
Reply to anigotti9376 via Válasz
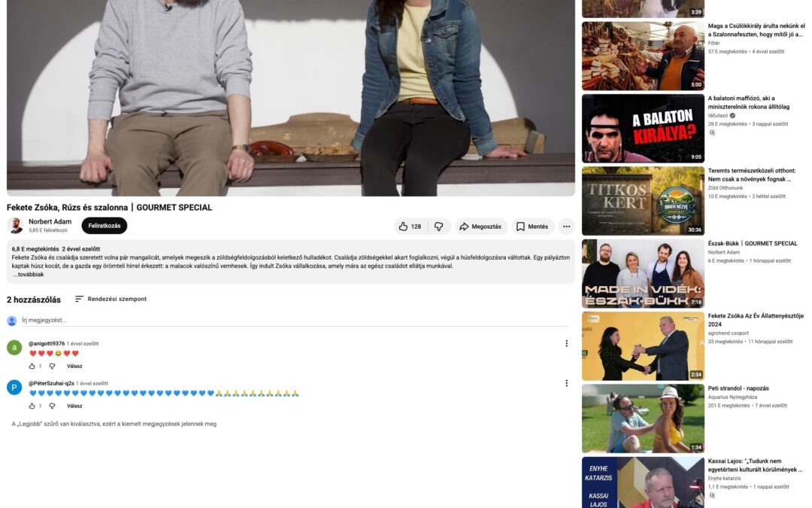[74, 366]
